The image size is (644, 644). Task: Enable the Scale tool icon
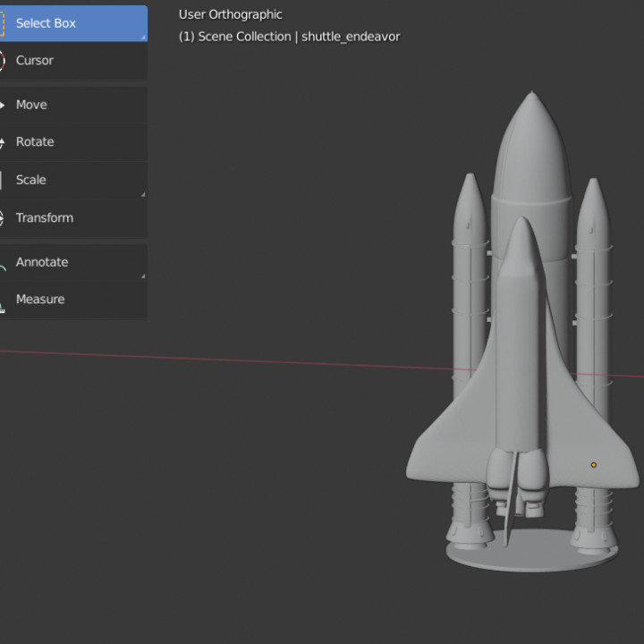pos(3,180)
